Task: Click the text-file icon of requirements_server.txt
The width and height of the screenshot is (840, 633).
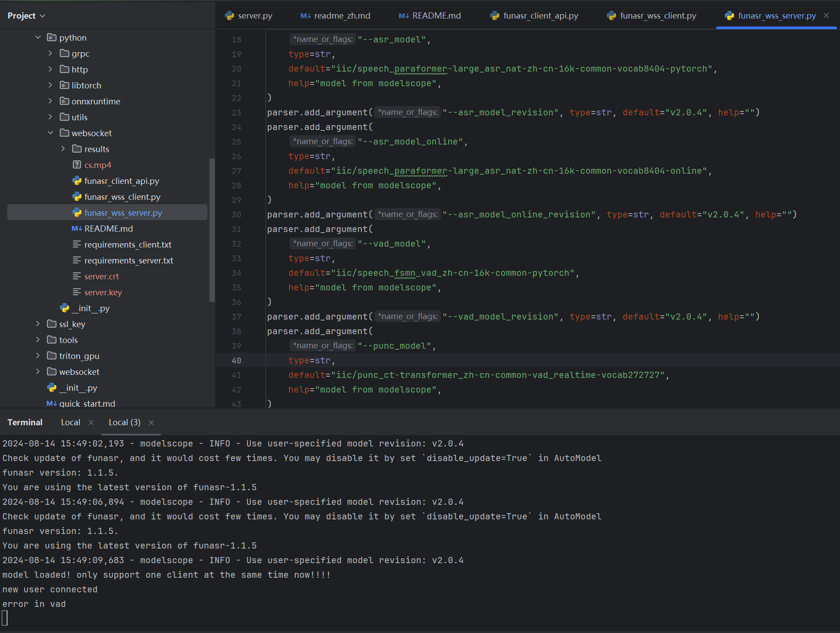Action: pos(77,260)
